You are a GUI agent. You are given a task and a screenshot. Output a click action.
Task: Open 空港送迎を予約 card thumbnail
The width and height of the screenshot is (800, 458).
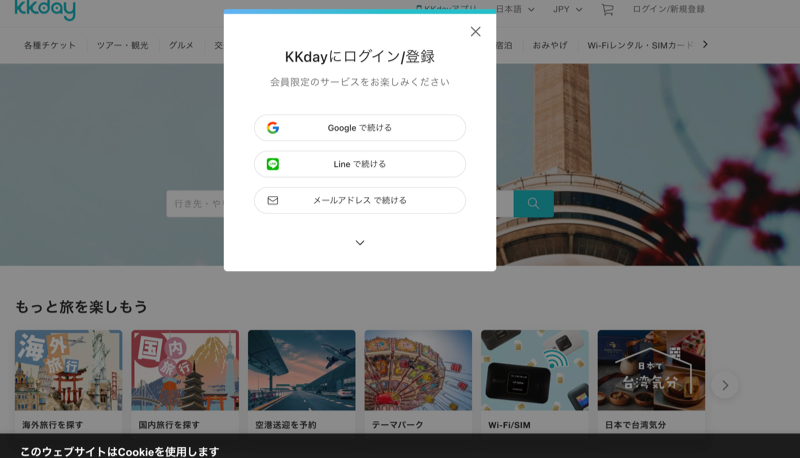302,370
